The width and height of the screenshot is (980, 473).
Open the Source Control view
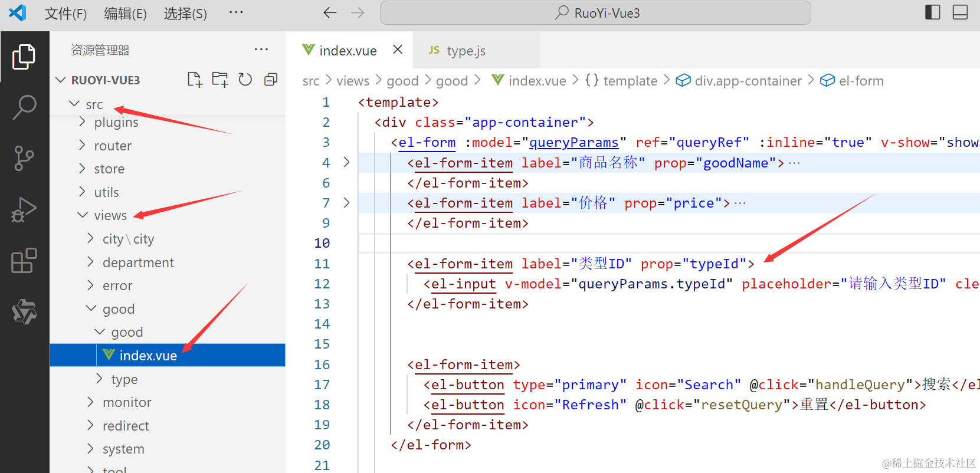tap(24, 158)
